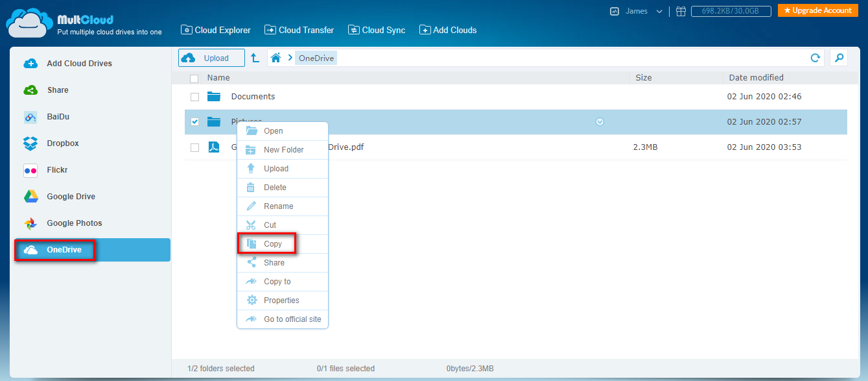The image size is (868, 381).
Task: Select the Flickr drive icon
Action: point(30,170)
